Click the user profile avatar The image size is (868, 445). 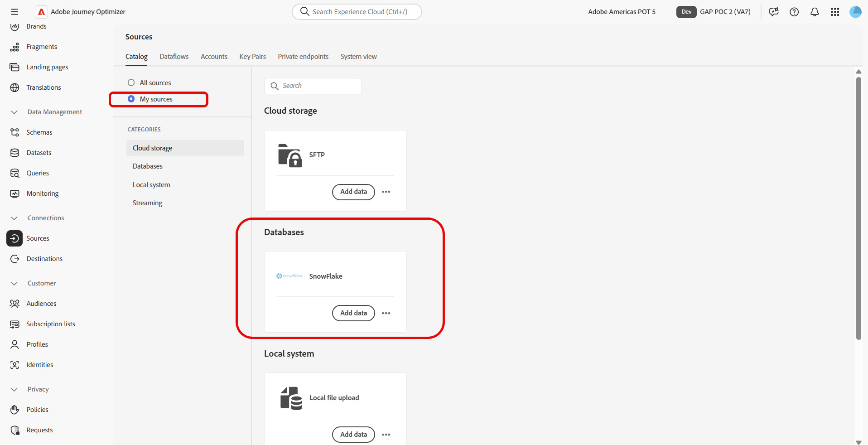tap(855, 12)
